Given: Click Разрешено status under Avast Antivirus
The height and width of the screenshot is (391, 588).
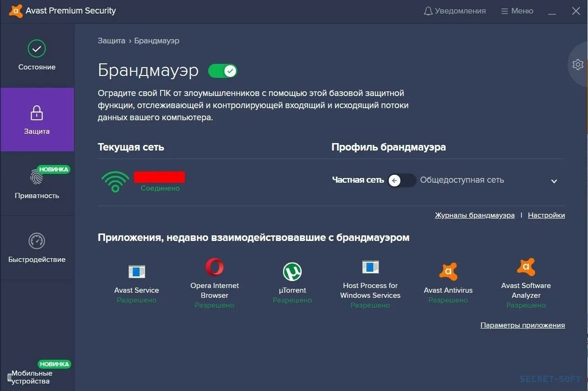Looking at the screenshot, I should click(448, 300).
